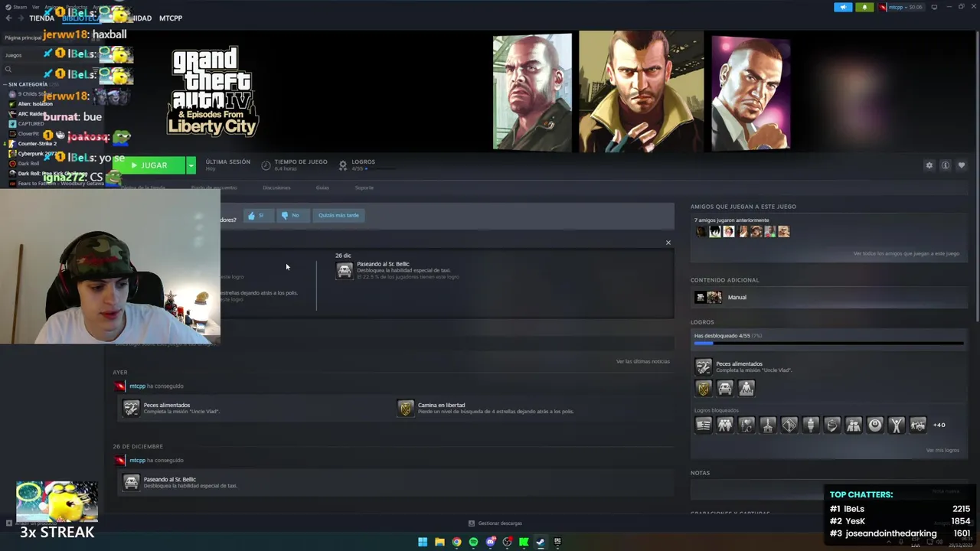This screenshot has height=551, width=980.
Task: Open Google Chrome from taskbar
Action: [456, 542]
